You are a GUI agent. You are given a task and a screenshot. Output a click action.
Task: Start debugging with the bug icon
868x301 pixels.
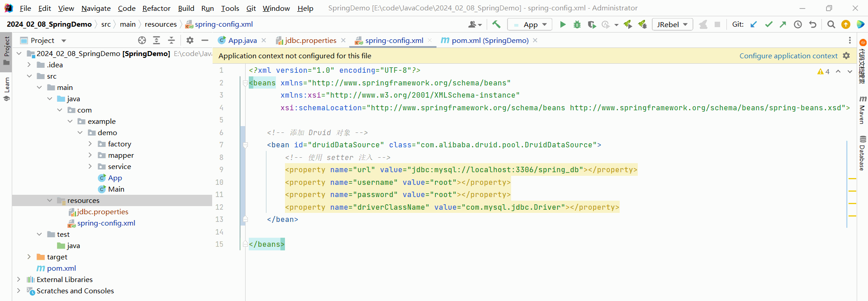[577, 24]
